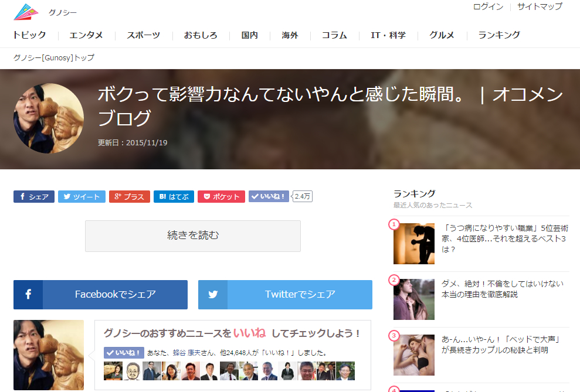Click the small Facebook シェア button
580x392 pixels.
coord(34,196)
